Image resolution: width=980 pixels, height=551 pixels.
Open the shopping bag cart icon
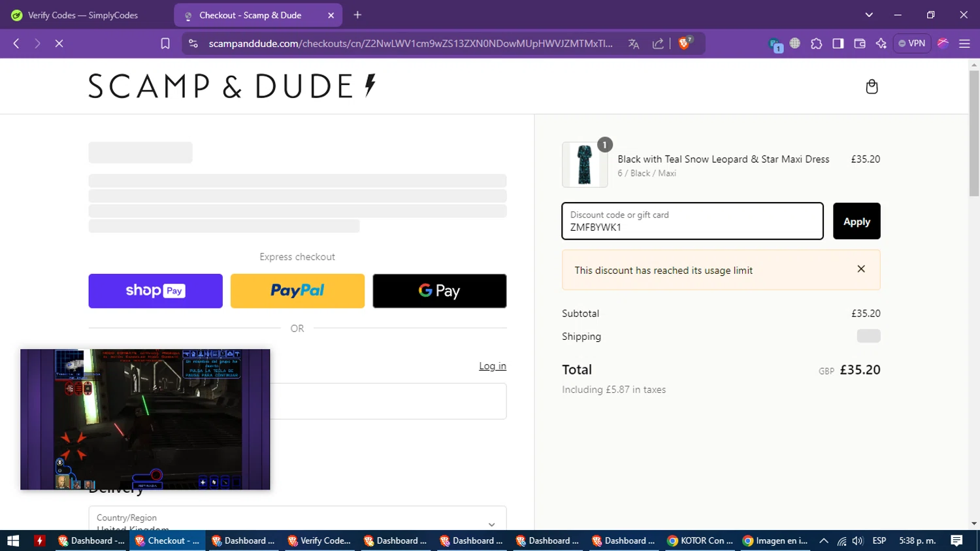(872, 86)
